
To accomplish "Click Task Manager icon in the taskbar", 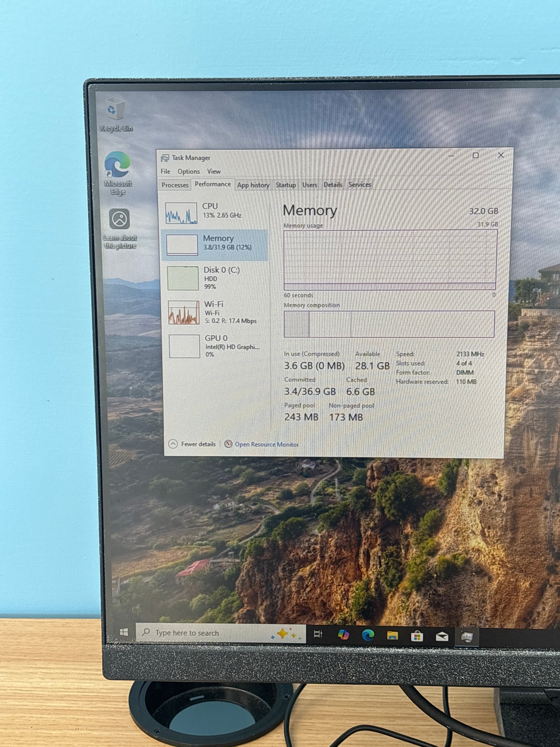I will (x=467, y=637).
